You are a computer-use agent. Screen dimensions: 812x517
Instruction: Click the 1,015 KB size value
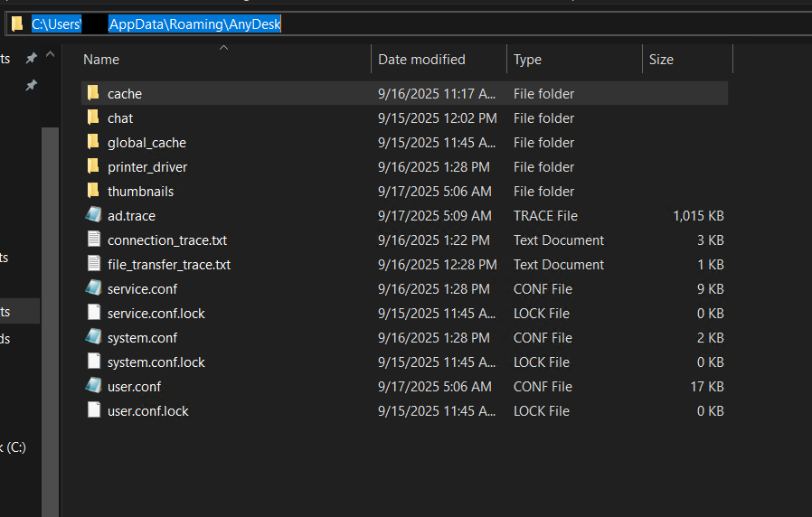(698, 216)
